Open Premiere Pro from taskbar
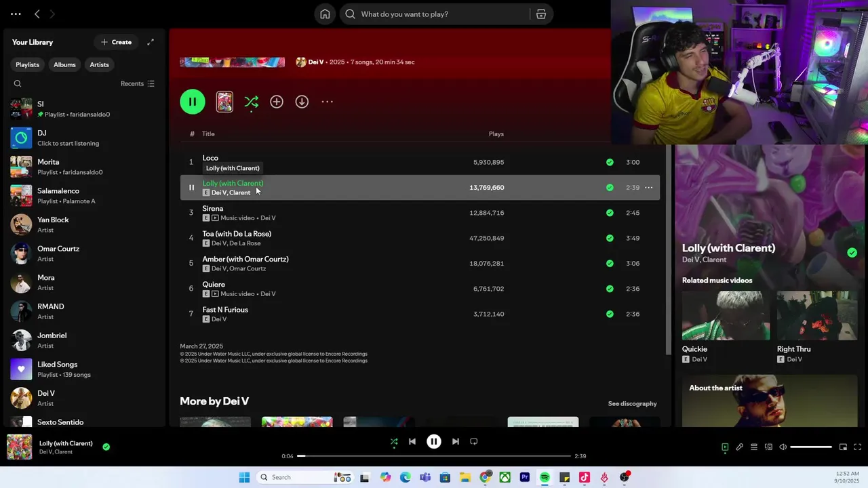The width and height of the screenshot is (868, 488). tap(525, 477)
